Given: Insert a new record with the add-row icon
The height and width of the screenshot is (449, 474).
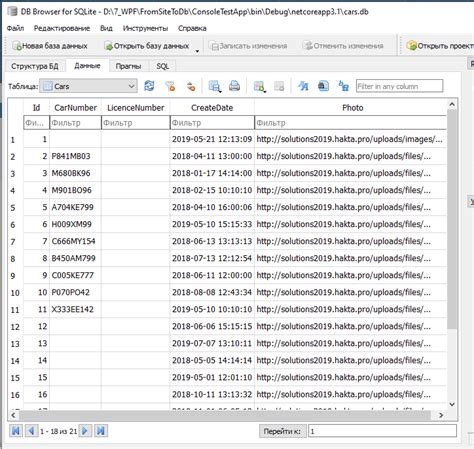Looking at the screenshot, I should [x=259, y=86].
